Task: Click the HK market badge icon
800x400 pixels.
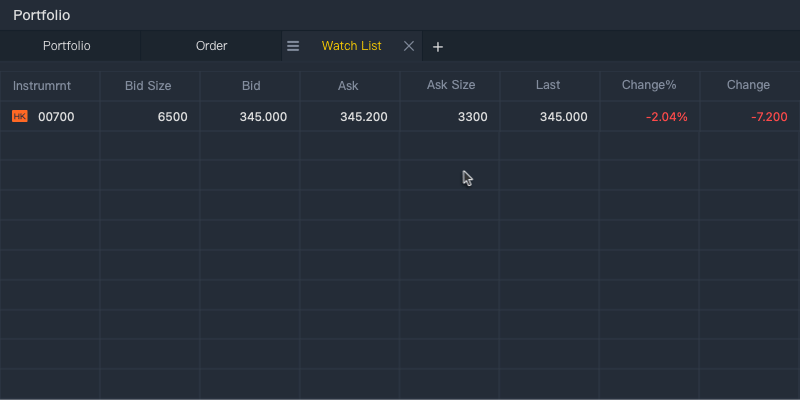Action: pyautogui.click(x=19, y=116)
